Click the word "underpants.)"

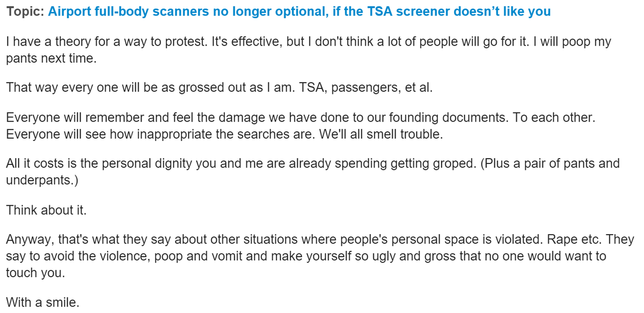click(x=42, y=179)
